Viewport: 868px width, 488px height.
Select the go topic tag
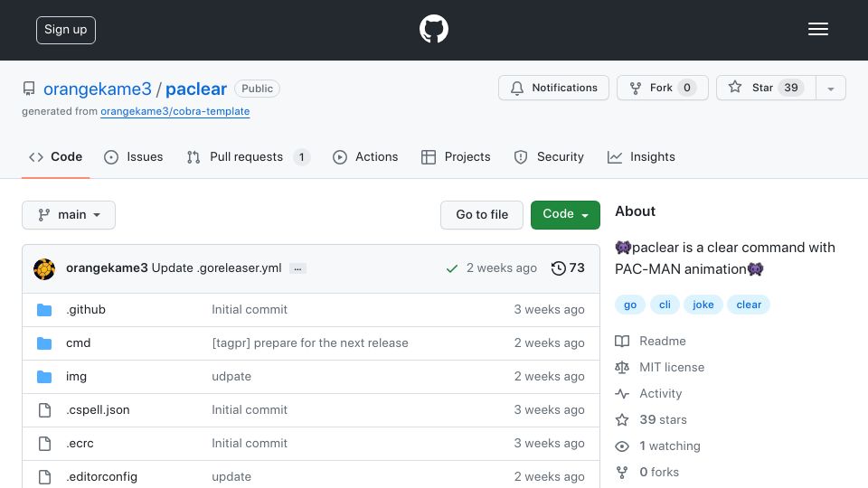[630, 305]
